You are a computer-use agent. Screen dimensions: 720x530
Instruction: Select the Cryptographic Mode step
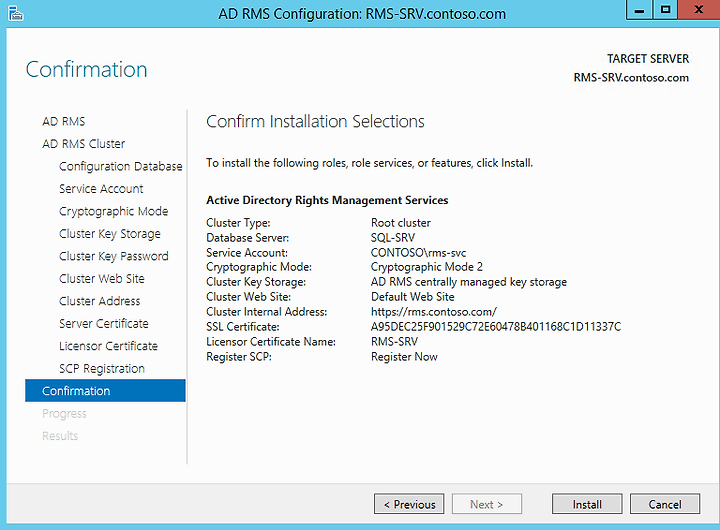pyautogui.click(x=114, y=211)
